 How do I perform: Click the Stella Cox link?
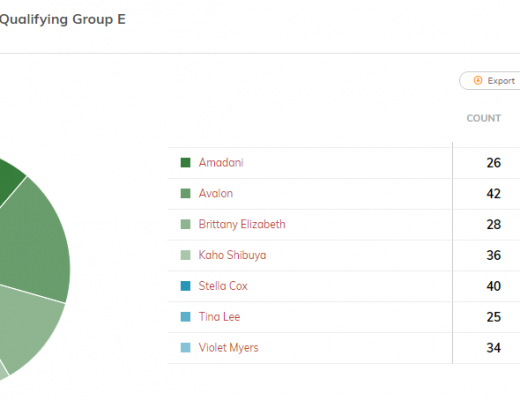(223, 286)
